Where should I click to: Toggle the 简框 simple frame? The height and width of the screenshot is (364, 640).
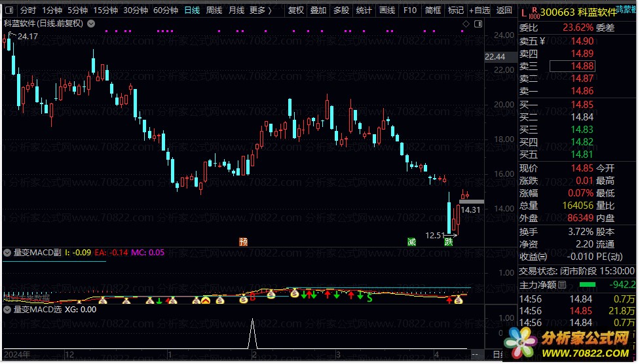click(x=432, y=10)
